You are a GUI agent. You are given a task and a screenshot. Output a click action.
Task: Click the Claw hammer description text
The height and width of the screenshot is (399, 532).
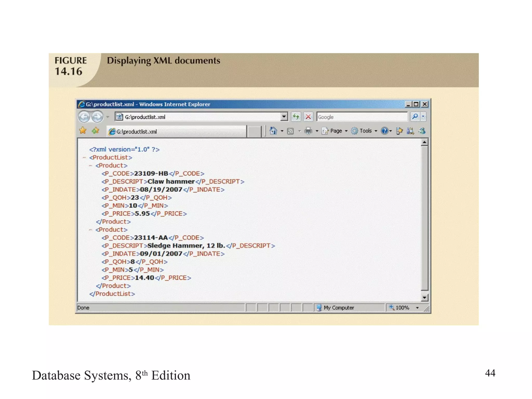pos(171,181)
